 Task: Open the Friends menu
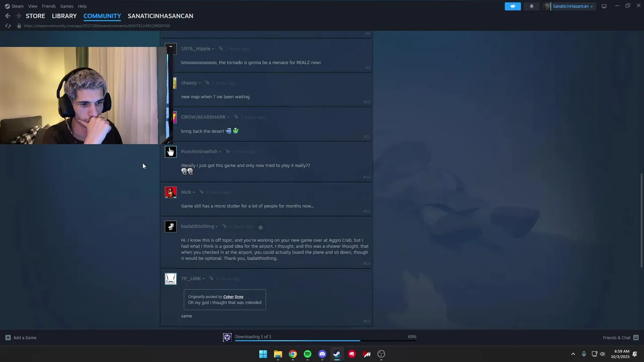coord(49,6)
